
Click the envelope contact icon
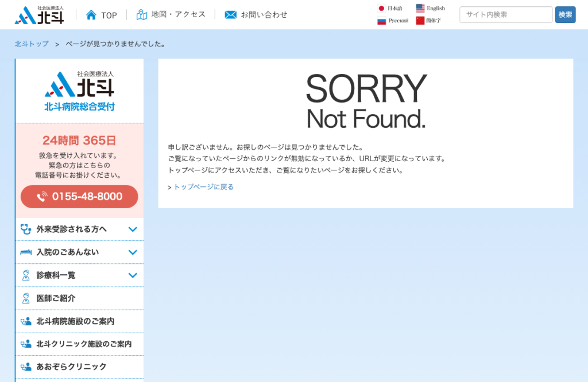231,14
